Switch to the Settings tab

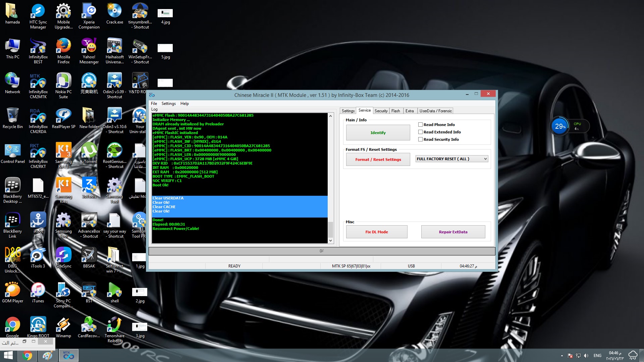(348, 111)
